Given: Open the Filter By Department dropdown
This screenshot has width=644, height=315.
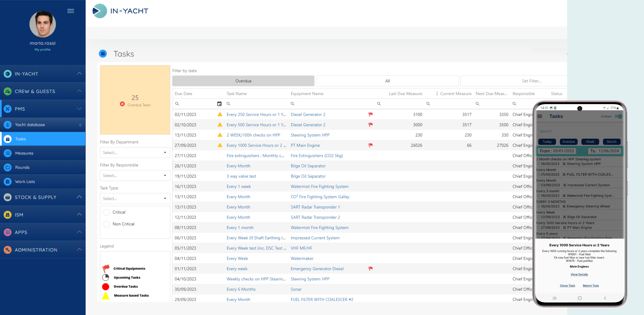Looking at the screenshot, I should tap(135, 152).
